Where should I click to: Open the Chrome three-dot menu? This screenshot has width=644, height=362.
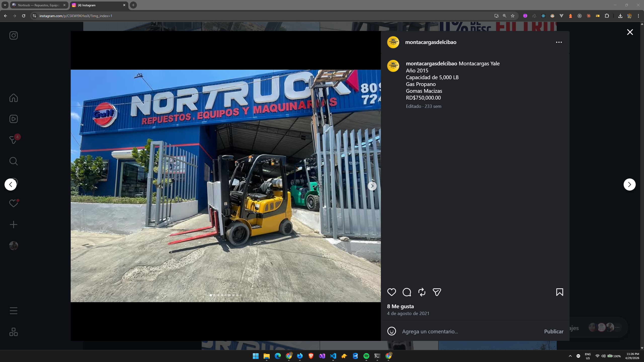point(638,16)
